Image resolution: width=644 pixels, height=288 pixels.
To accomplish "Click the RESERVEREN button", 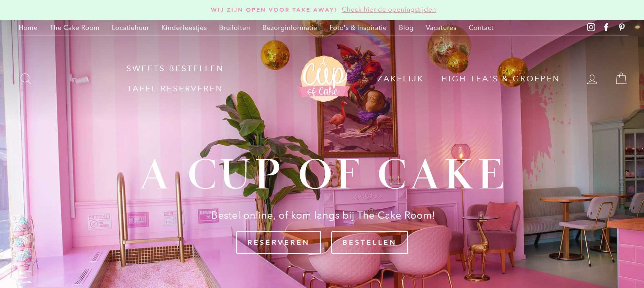I will pyautogui.click(x=279, y=242).
